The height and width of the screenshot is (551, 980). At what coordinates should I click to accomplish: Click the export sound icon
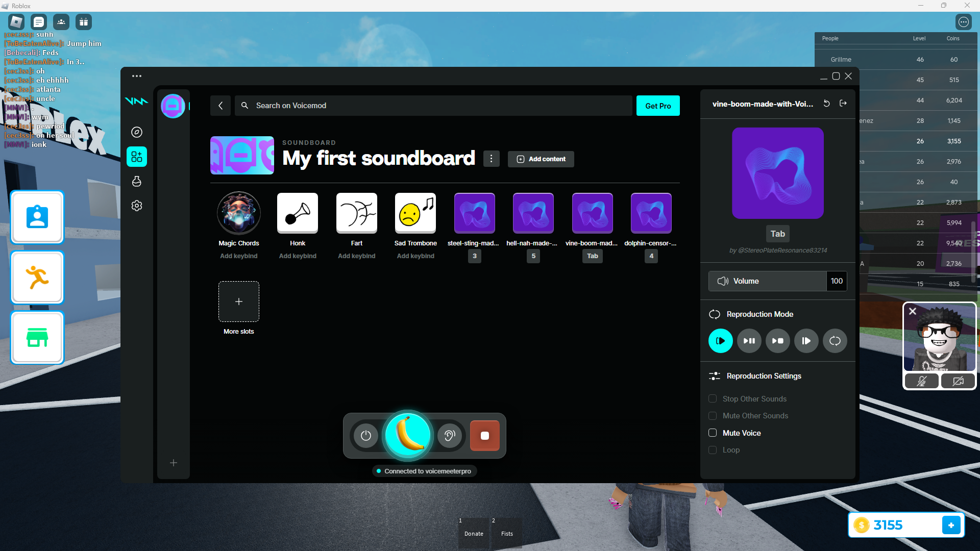pos(843,104)
